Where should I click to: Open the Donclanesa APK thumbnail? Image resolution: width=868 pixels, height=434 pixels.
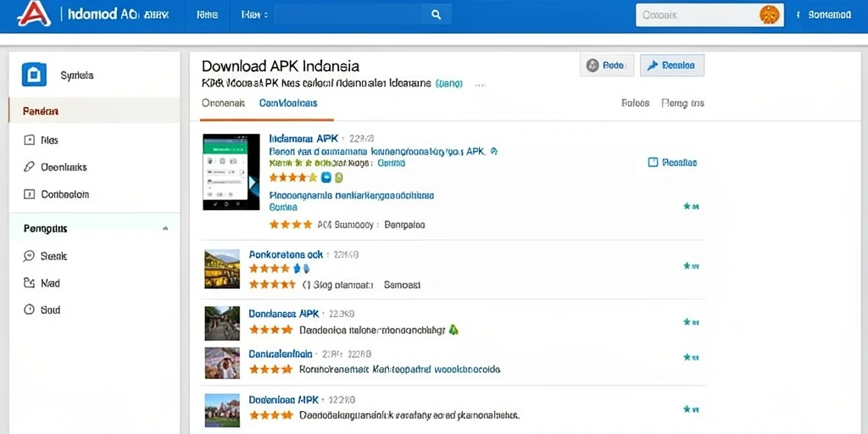[222, 323]
